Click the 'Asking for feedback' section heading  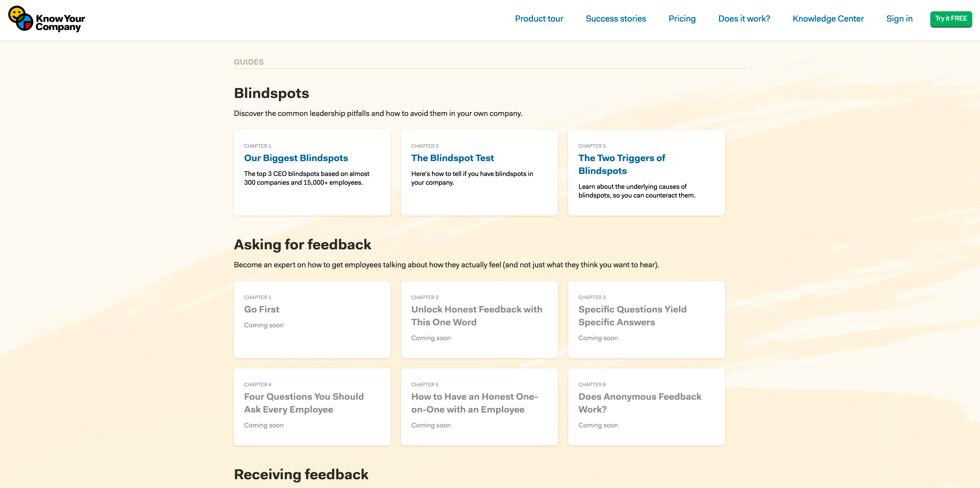pyautogui.click(x=302, y=244)
